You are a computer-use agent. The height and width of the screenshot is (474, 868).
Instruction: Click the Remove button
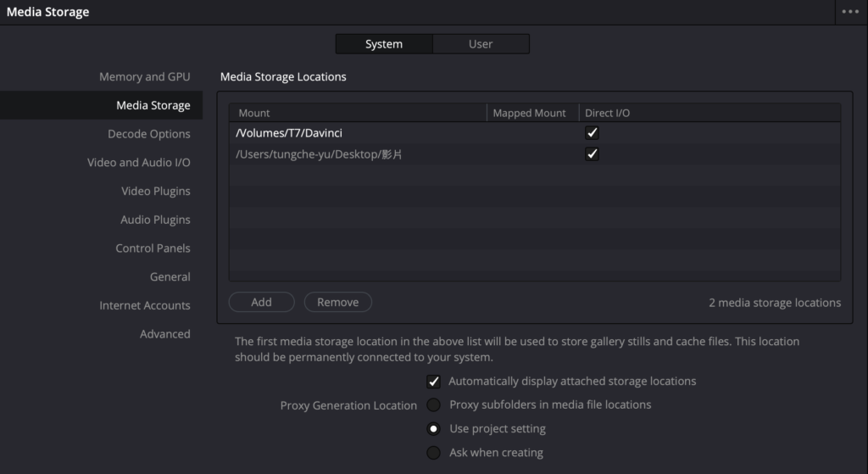point(337,302)
